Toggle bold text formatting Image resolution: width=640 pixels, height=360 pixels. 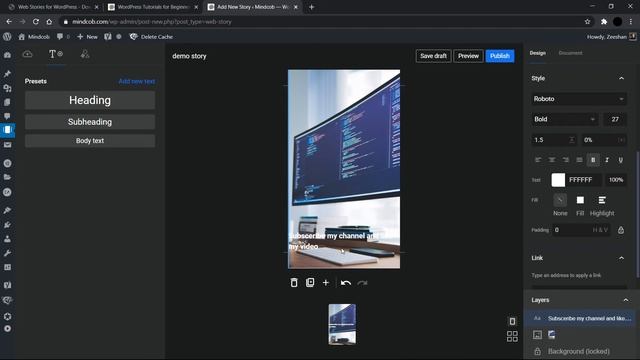(593, 160)
